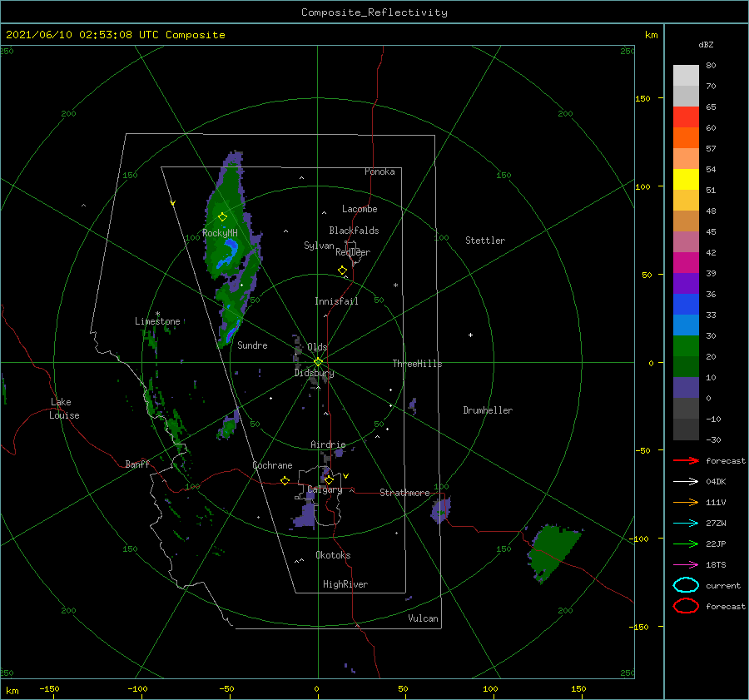Image resolution: width=749 pixels, height=700 pixels.
Task: Click the Ponoka town label
Action: pyautogui.click(x=379, y=171)
